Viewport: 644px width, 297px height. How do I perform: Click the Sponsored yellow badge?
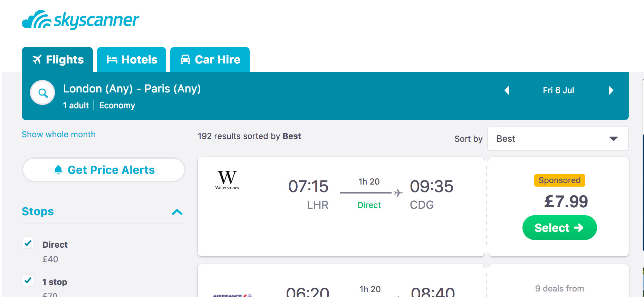click(559, 180)
